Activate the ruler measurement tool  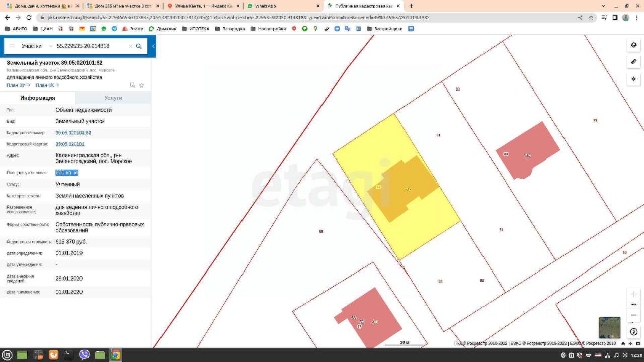tap(633, 62)
